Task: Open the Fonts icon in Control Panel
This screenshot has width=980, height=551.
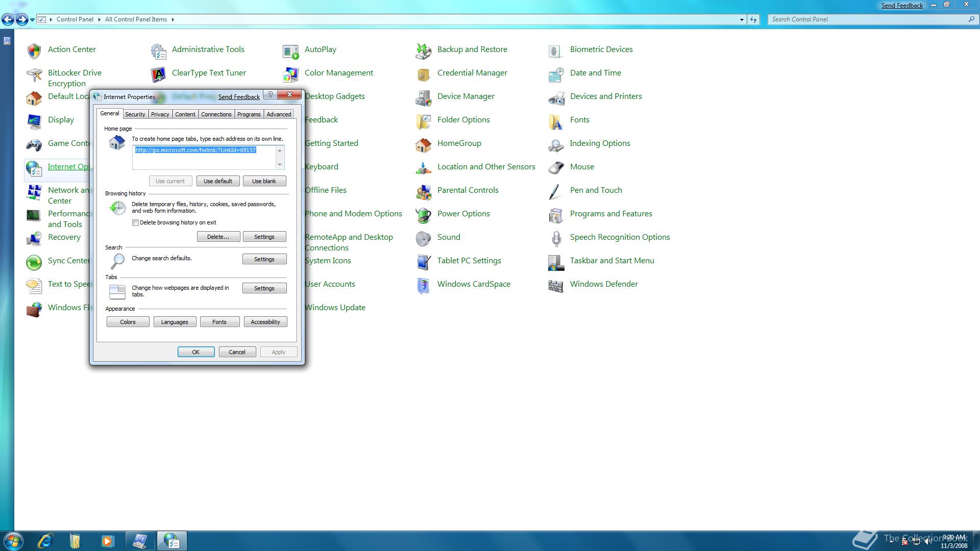Action: [556, 121]
